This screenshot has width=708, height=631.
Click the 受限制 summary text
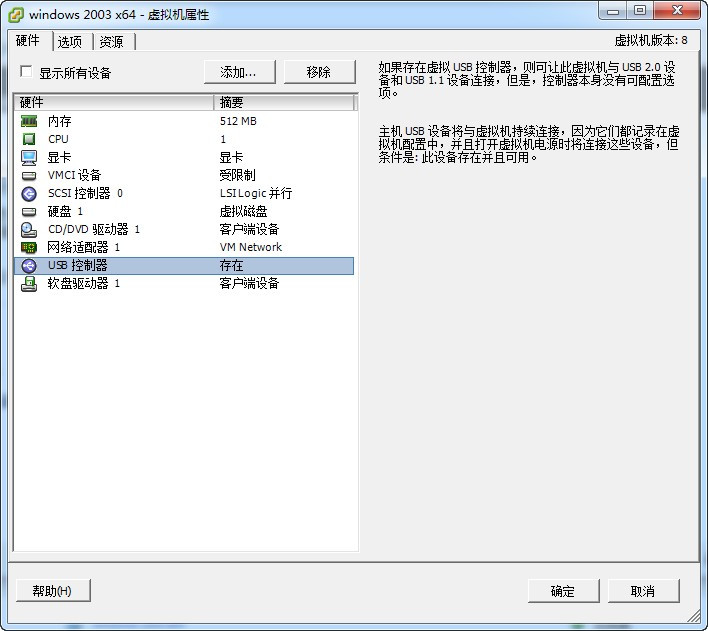coord(238,175)
